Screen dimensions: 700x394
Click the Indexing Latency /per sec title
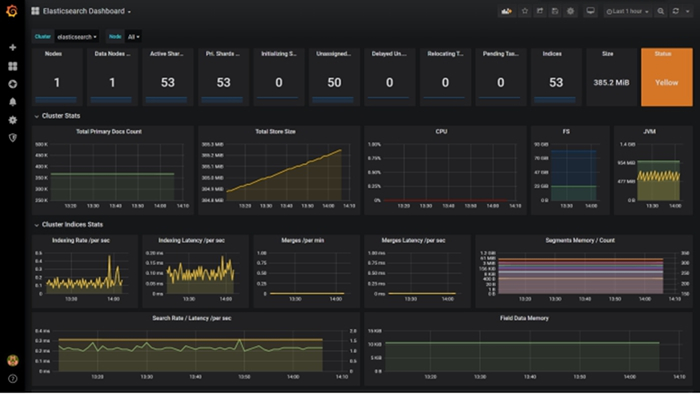click(x=192, y=241)
